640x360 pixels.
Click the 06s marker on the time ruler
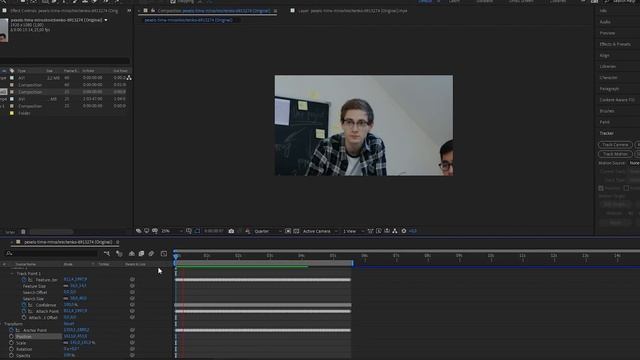(x=364, y=256)
